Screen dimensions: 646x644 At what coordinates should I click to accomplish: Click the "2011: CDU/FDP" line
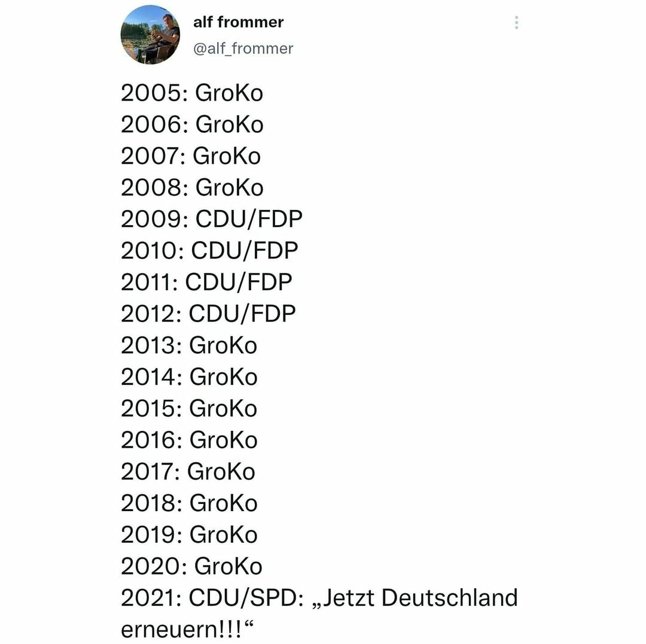click(x=206, y=282)
